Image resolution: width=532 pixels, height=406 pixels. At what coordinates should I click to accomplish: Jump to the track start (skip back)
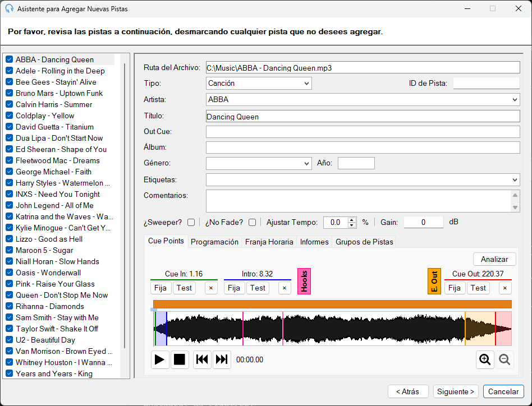[202, 359]
